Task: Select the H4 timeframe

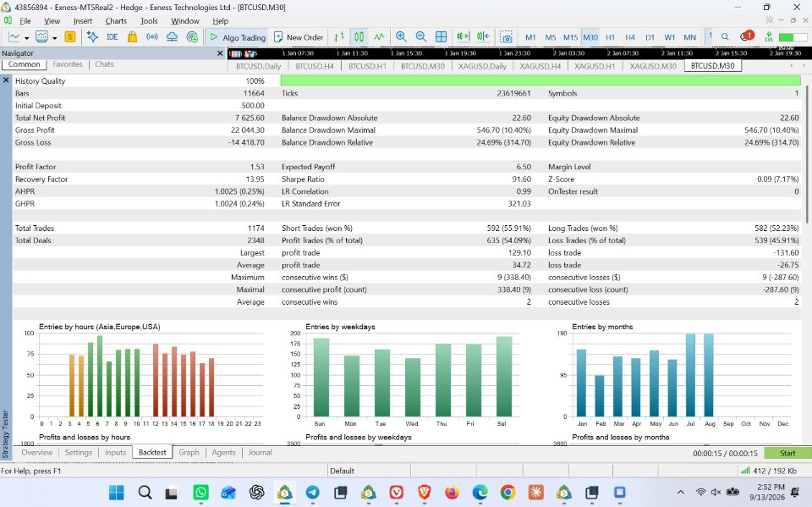Action: click(x=629, y=37)
